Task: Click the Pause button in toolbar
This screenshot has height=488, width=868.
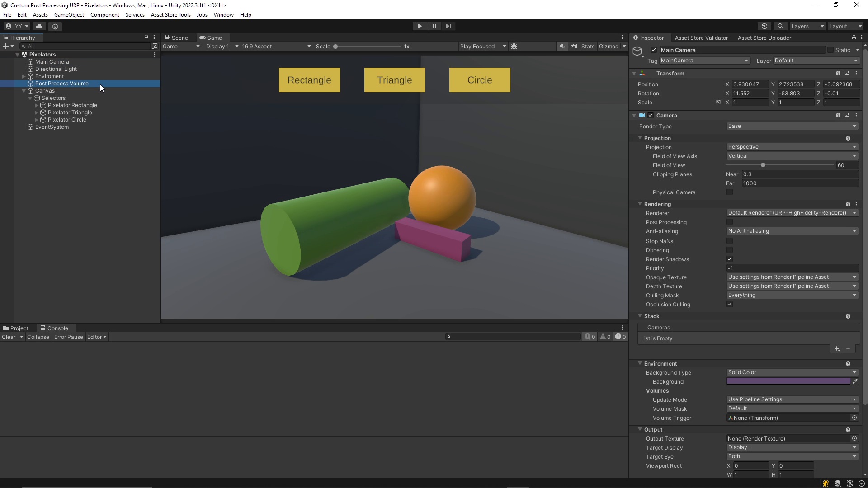Action: tap(434, 26)
